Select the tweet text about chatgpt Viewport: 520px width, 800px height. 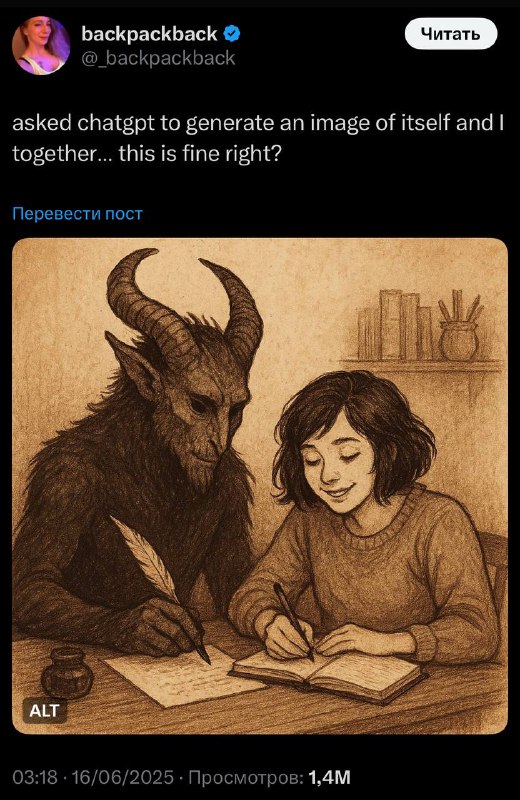pyautogui.click(x=258, y=138)
